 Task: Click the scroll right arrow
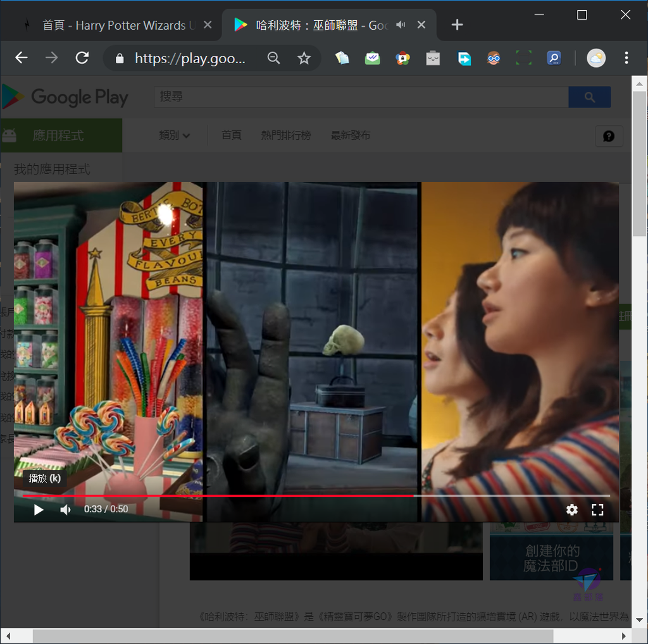pos(625,636)
